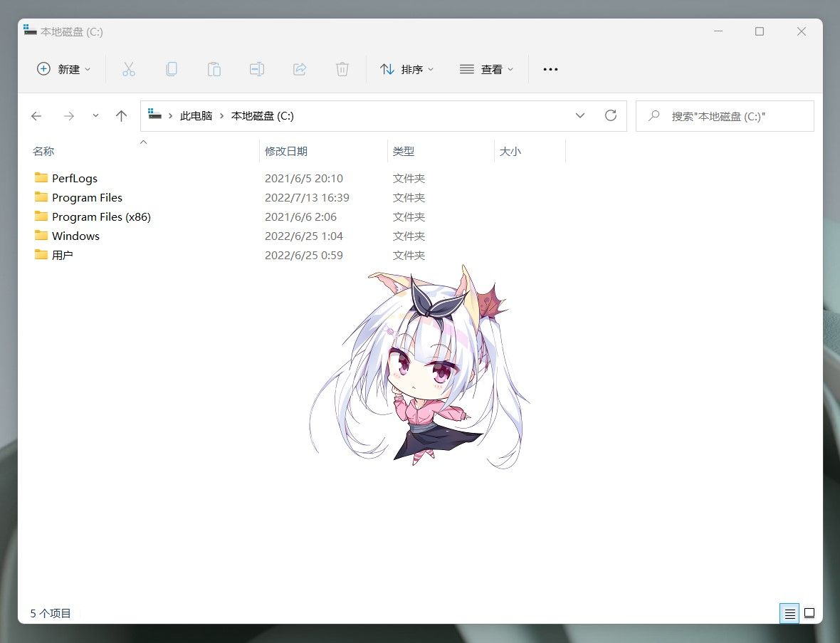
Task: Click the PerfLogs folder icon
Action: click(41, 177)
